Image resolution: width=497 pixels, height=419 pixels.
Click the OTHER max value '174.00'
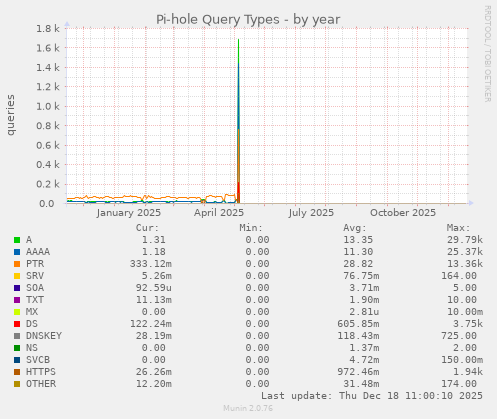point(459,384)
